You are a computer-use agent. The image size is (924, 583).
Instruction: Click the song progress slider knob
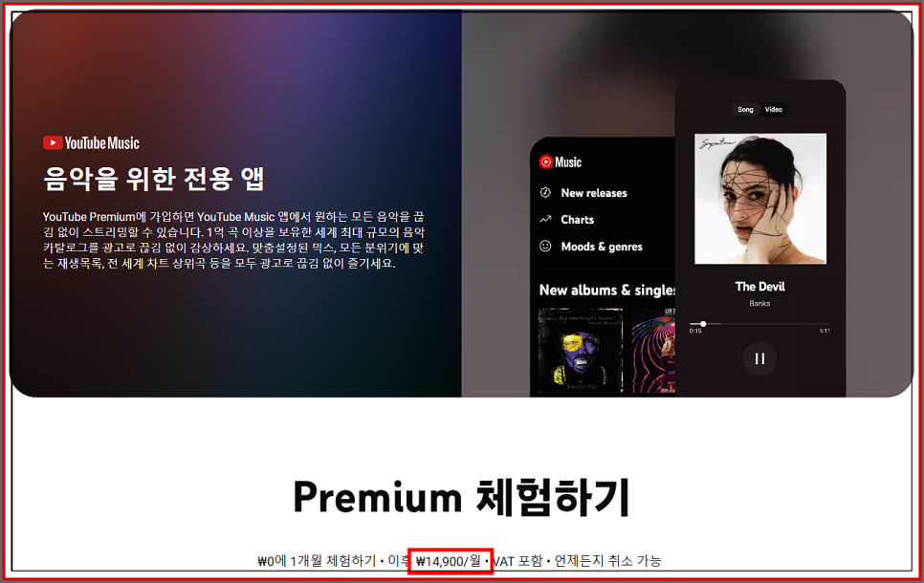[703, 324]
